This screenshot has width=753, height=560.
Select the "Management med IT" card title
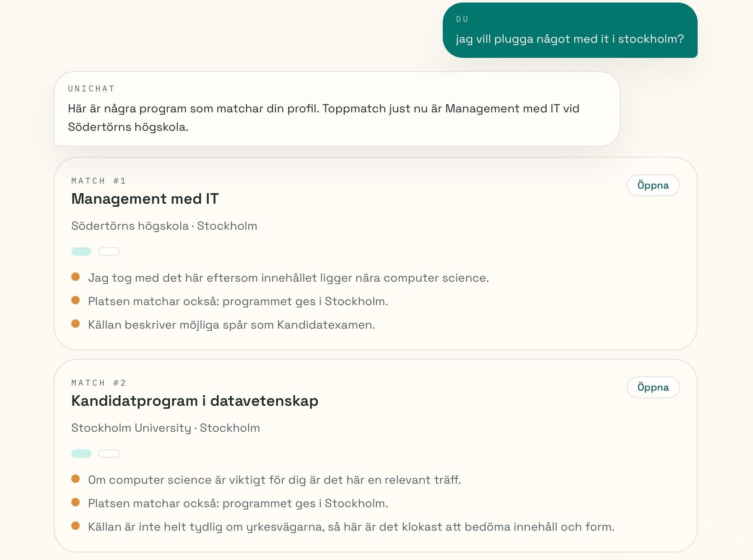click(145, 199)
